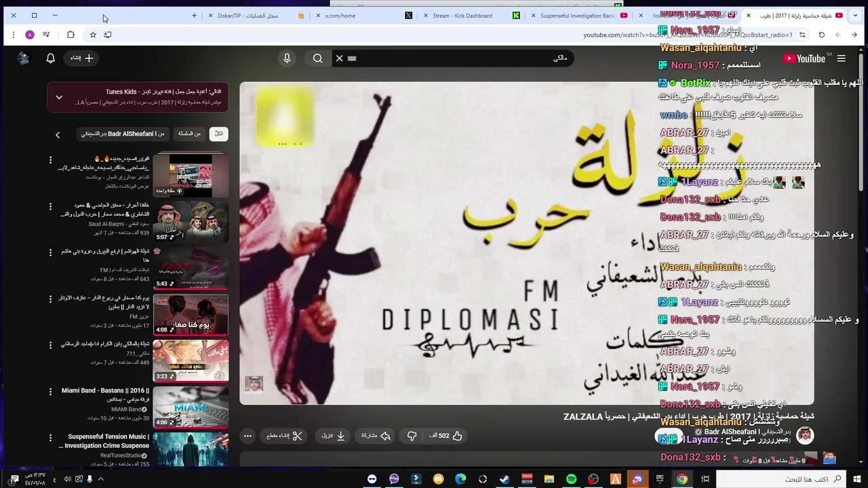
Task: Open the 'يوم كنا صغار' 4:08 video thumbnail
Action: point(191,314)
